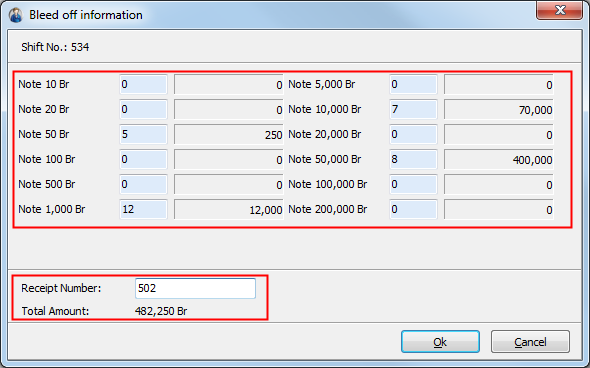The height and width of the screenshot is (368, 590).
Task: Click the Note 200,000 Br amount box
Action: pyautogui.click(x=499, y=209)
